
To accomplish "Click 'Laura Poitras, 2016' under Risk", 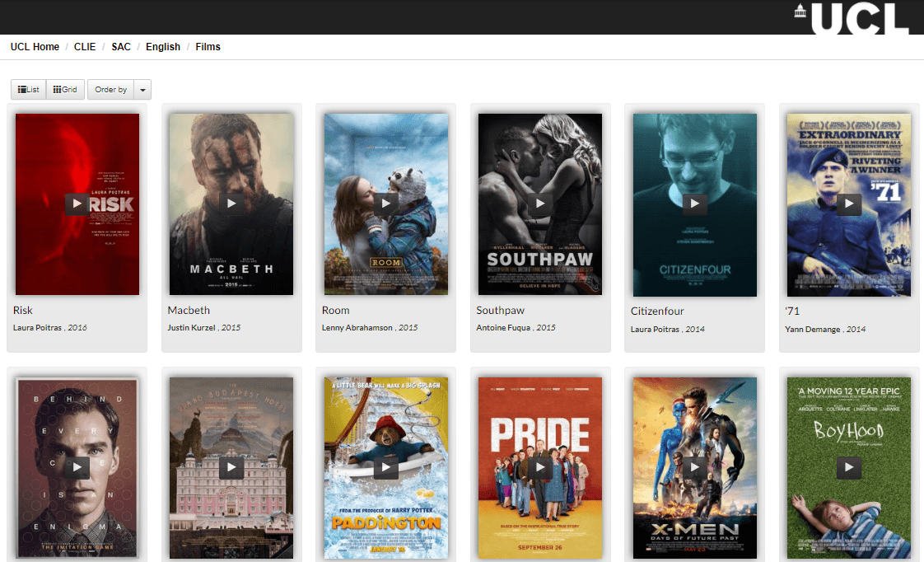I will pyautogui.click(x=50, y=327).
